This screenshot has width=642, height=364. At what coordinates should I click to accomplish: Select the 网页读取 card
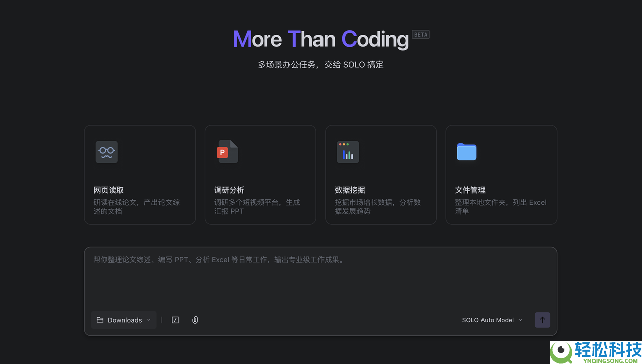pyautogui.click(x=139, y=174)
